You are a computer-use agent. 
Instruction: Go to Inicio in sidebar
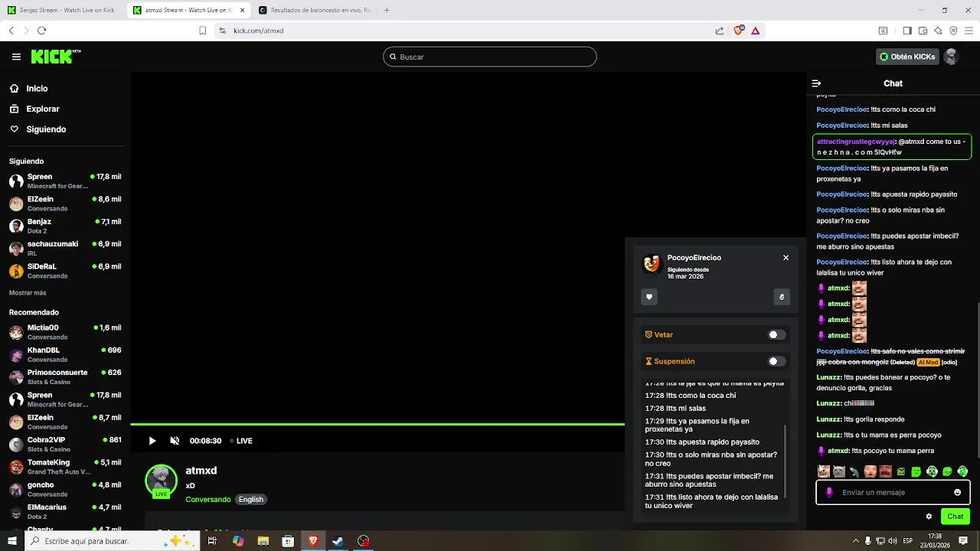pyautogui.click(x=37, y=89)
